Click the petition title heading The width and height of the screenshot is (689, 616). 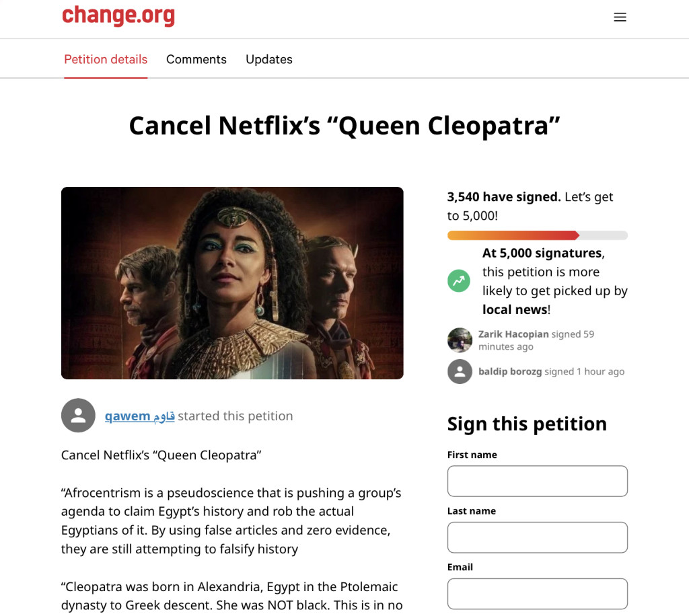344,126
